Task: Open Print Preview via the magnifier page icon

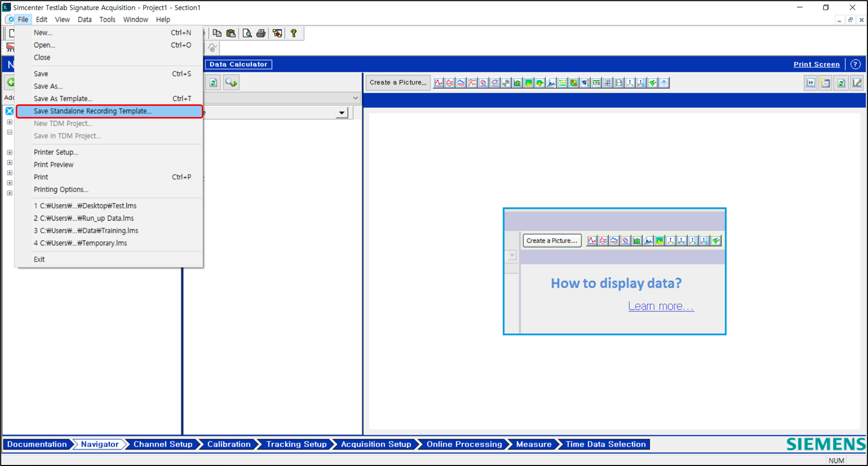Action: click(247, 33)
